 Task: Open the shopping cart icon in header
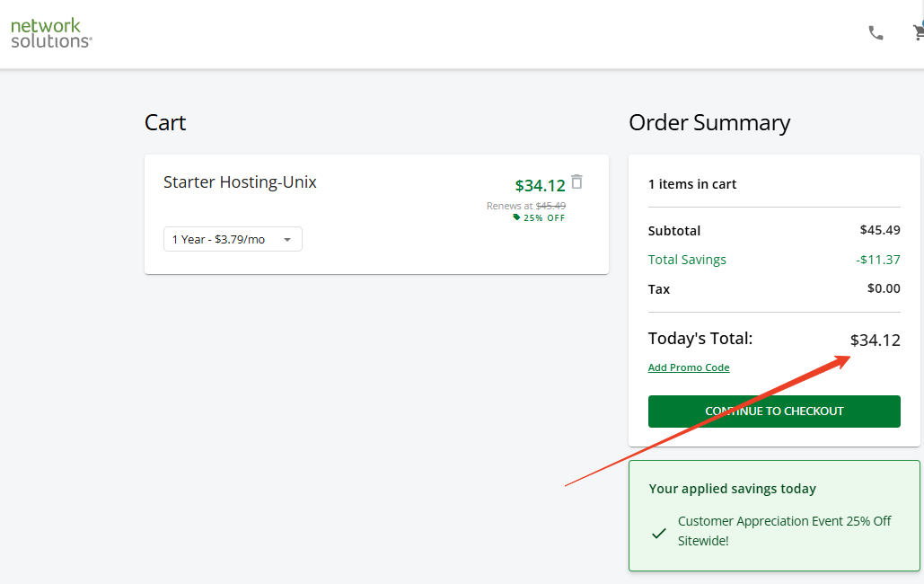918,32
